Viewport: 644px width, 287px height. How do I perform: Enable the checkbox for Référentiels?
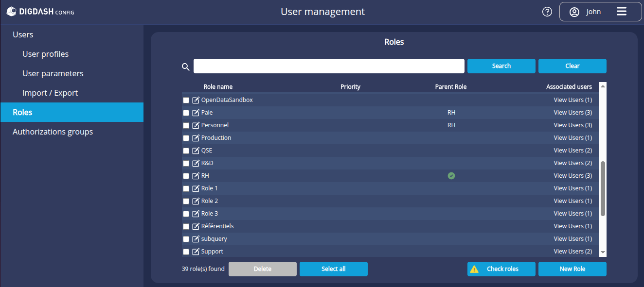coord(186,226)
